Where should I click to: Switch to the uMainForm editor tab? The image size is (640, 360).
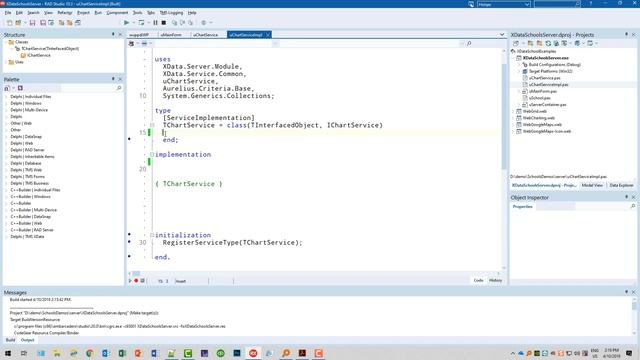(x=171, y=35)
